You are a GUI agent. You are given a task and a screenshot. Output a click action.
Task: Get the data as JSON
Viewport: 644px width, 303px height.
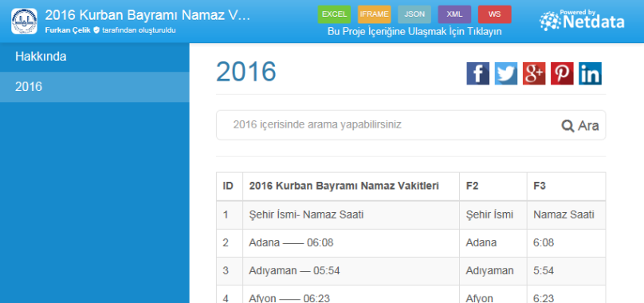414,14
